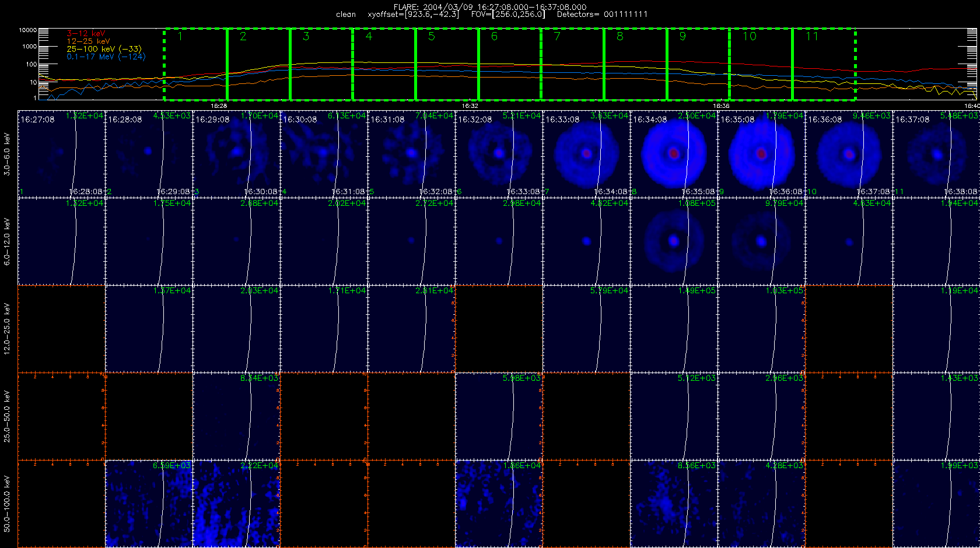Click the xyoffset=[923.6,-42.3] header value
The width and height of the screenshot is (980, 548).
click(x=413, y=14)
